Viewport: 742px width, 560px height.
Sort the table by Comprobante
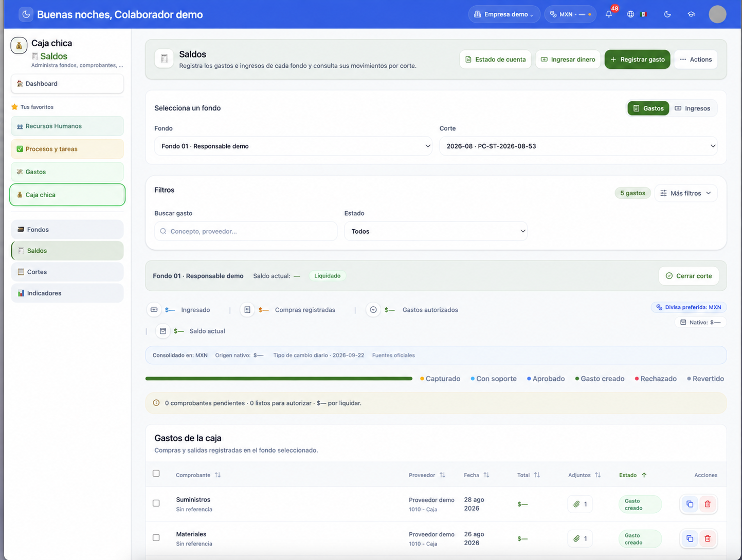(x=198, y=475)
